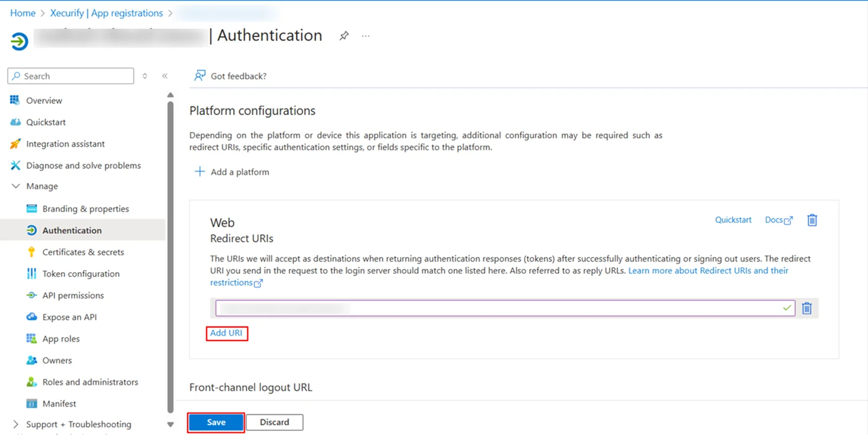Click the Expose an API cloud icon

[31, 317]
